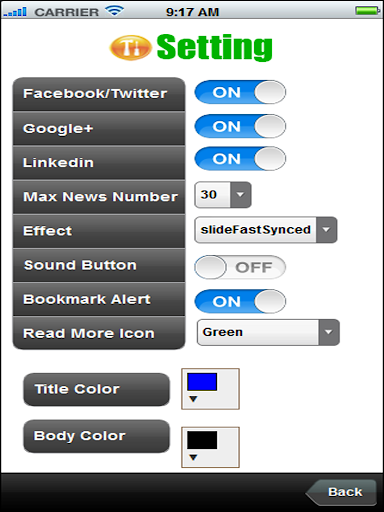Open the Max News Number dropdown showing 30
Viewport: 384px width, 512px height.
pos(223,195)
